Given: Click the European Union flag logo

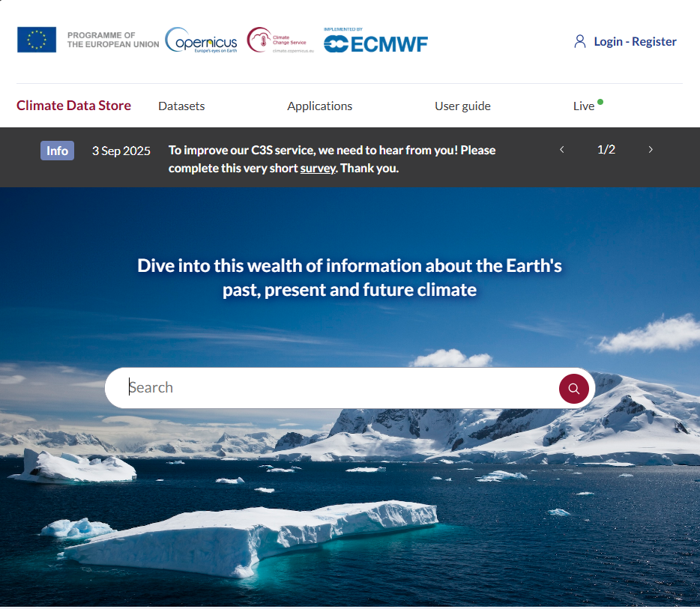Looking at the screenshot, I should 37,40.
